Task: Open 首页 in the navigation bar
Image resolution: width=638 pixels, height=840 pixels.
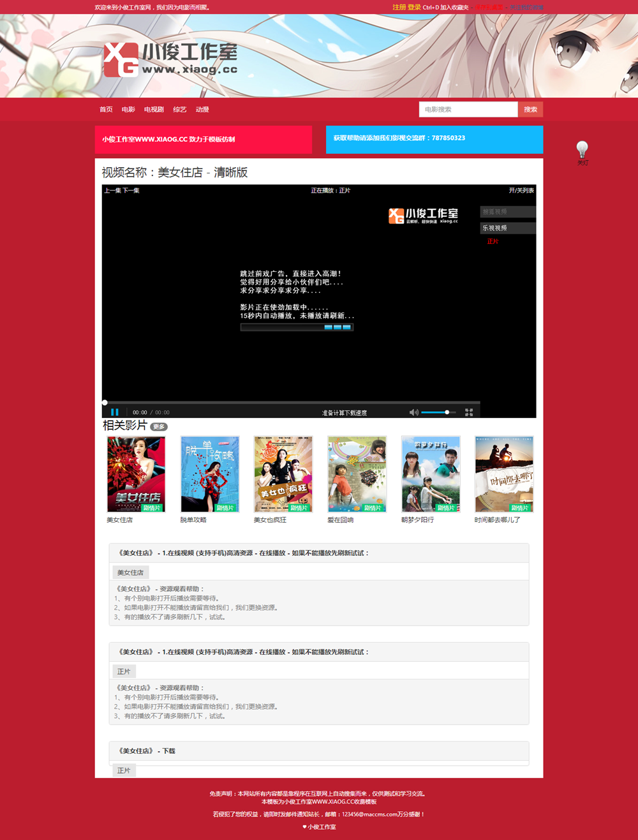Action: click(106, 109)
